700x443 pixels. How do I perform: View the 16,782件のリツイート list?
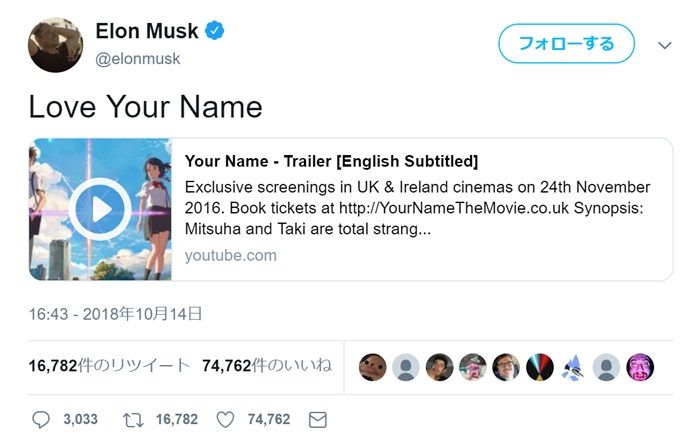coord(109,366)
